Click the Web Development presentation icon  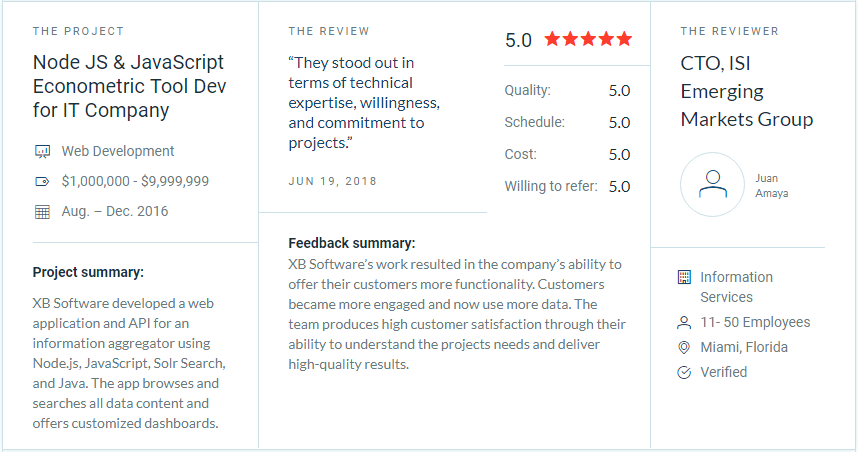coord(43,152)
